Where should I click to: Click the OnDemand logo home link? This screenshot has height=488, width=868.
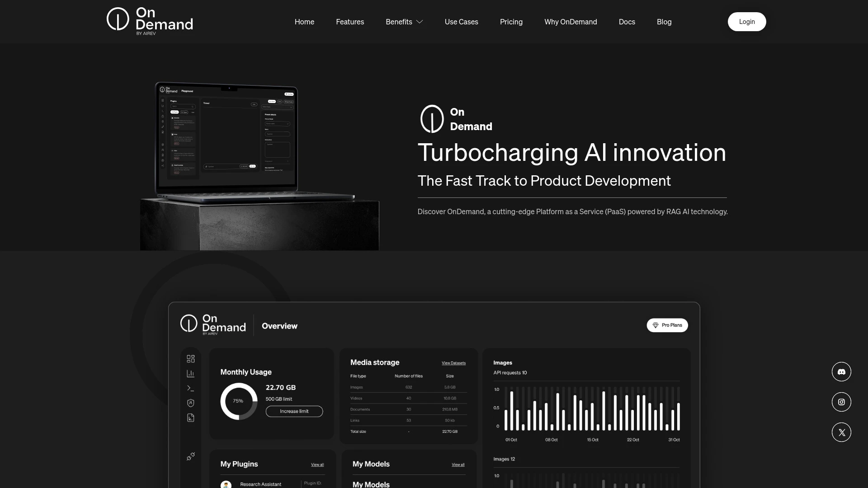(x=149, y=21)
